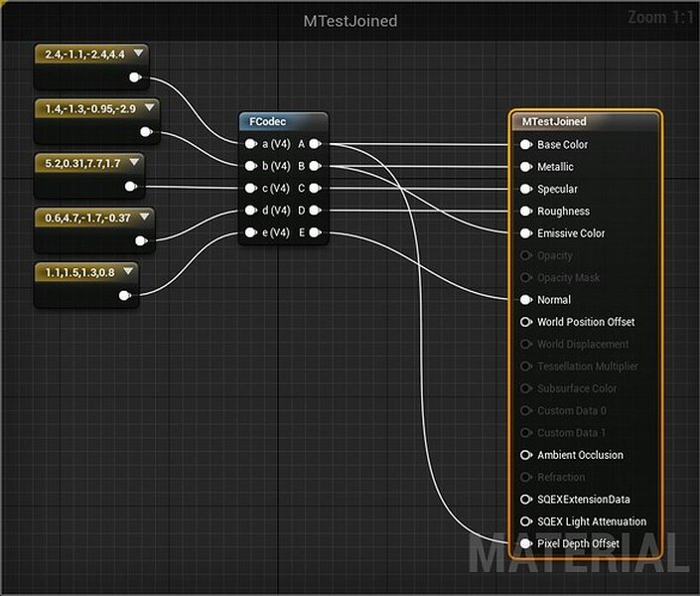Image resolution: width=700 pixels, height=596 pixels.
Task: Click the Zoom 1:1 indicator
Action: tap(660, 18)
